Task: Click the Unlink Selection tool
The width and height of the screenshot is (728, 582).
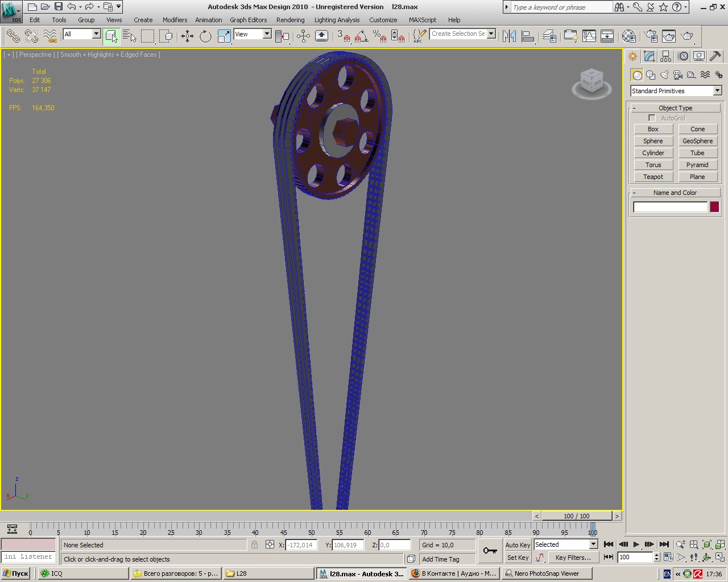Action: tap(31, 36)
